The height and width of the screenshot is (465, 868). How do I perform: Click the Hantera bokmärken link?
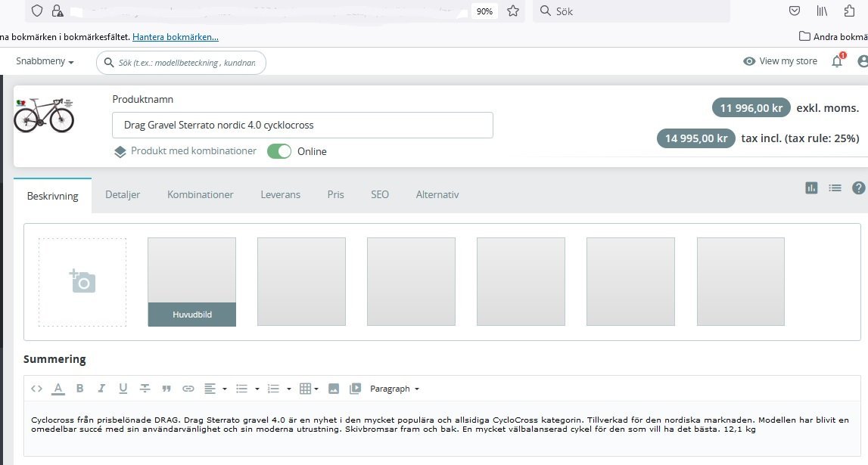176,37
